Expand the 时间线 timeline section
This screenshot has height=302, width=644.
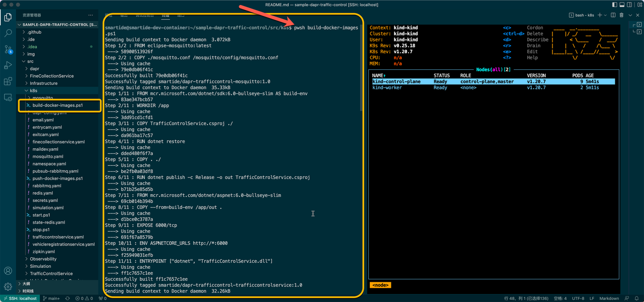click(57, 291)
